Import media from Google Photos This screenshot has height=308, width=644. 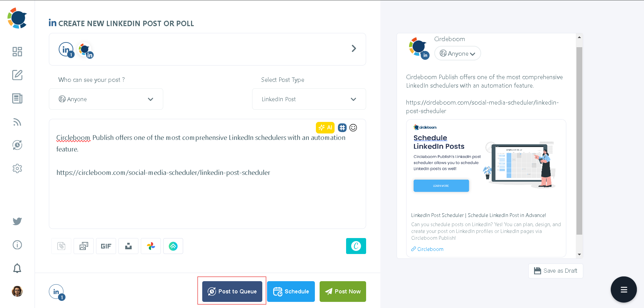pyautogui.click(x=151, y=246)
